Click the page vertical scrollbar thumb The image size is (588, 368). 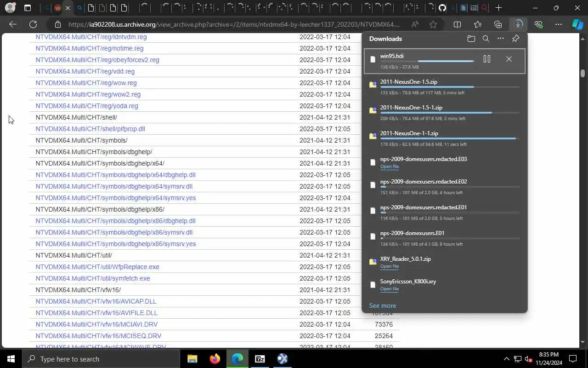[582, 73]
